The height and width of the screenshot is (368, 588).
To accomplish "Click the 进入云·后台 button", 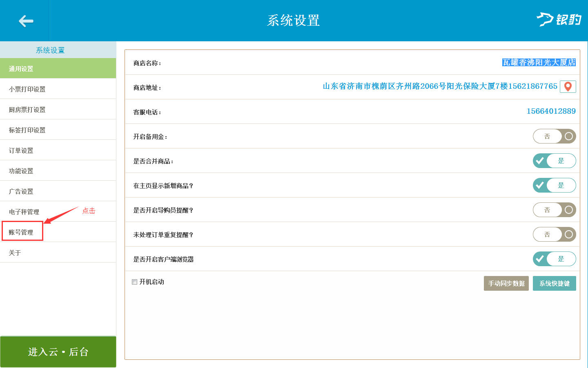I will click(58, 352).
